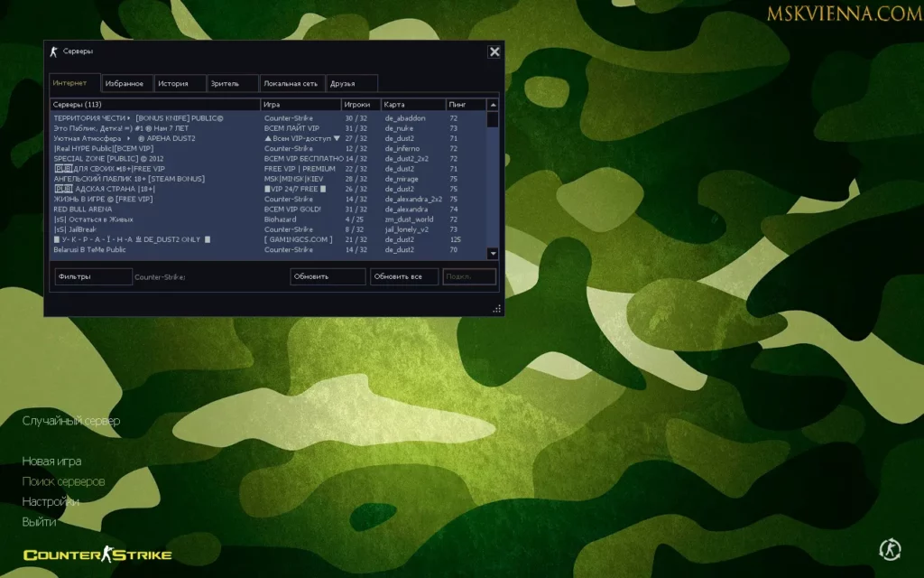Open Настройки from the main menu
This screenshot has width=924, height=578.
[51, 502]
